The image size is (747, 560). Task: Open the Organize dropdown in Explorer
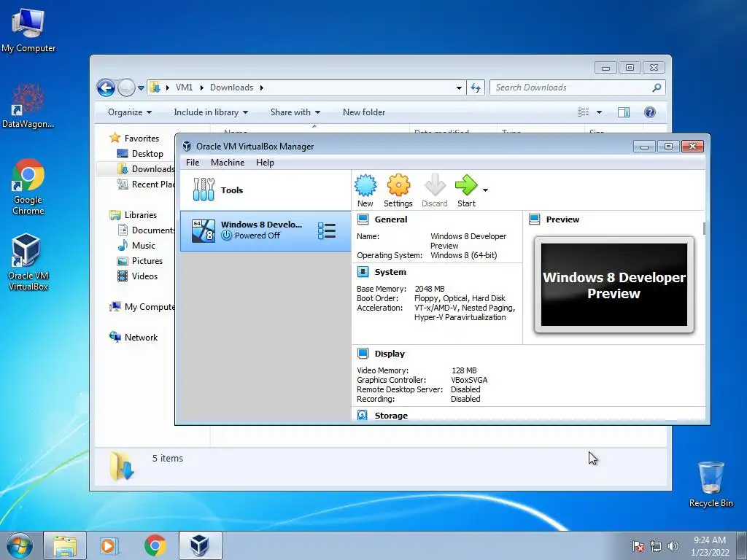pyautogui.click(x=130, y=112)
